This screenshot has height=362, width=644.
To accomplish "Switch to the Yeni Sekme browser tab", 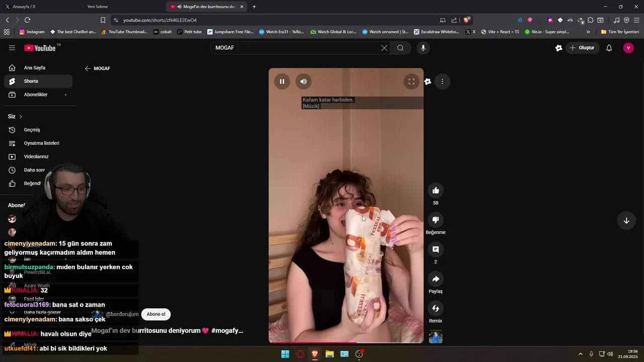I will (x=123, y=7).
